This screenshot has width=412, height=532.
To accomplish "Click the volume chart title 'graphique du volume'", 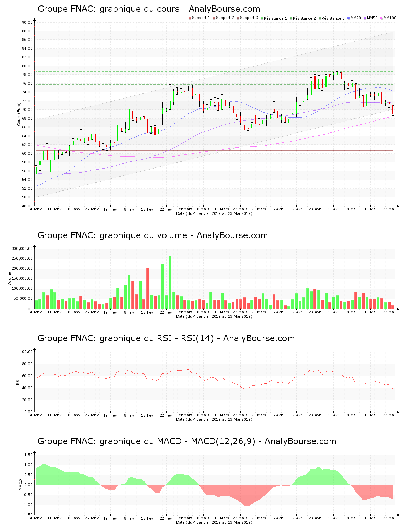I will point(143,235).
